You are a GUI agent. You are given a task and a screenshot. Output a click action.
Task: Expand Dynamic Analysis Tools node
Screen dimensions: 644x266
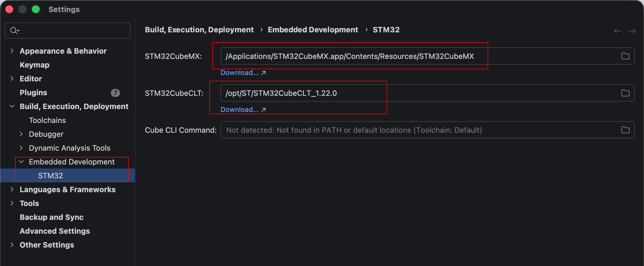21,148
